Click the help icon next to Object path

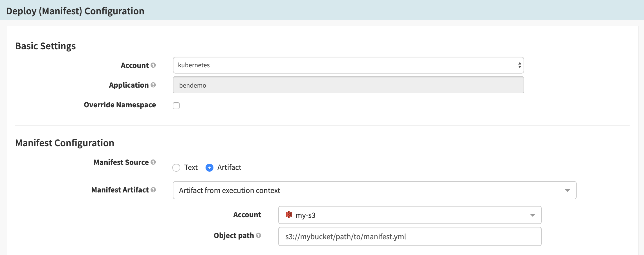[258, 236]
